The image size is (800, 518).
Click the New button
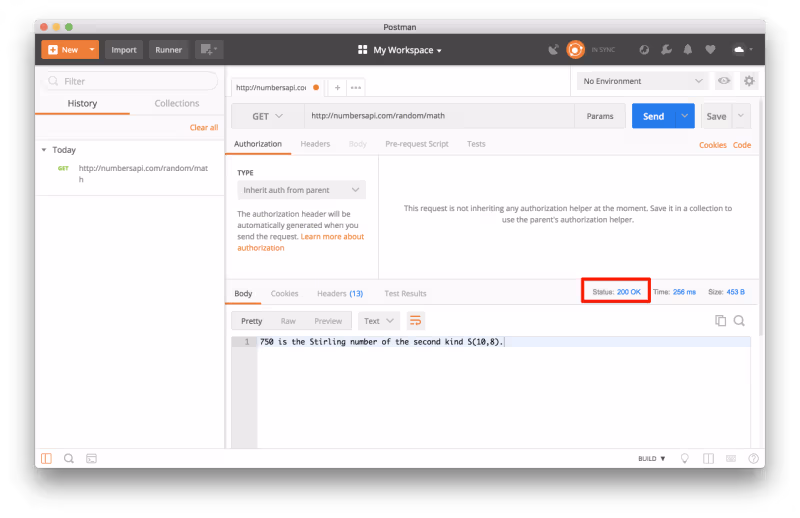[x=63, y=50]
